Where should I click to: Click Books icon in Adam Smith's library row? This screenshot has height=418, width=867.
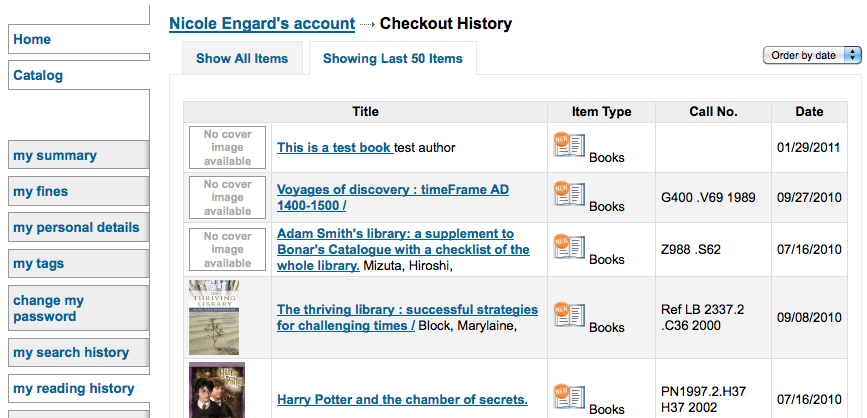(x=570, y=248)
